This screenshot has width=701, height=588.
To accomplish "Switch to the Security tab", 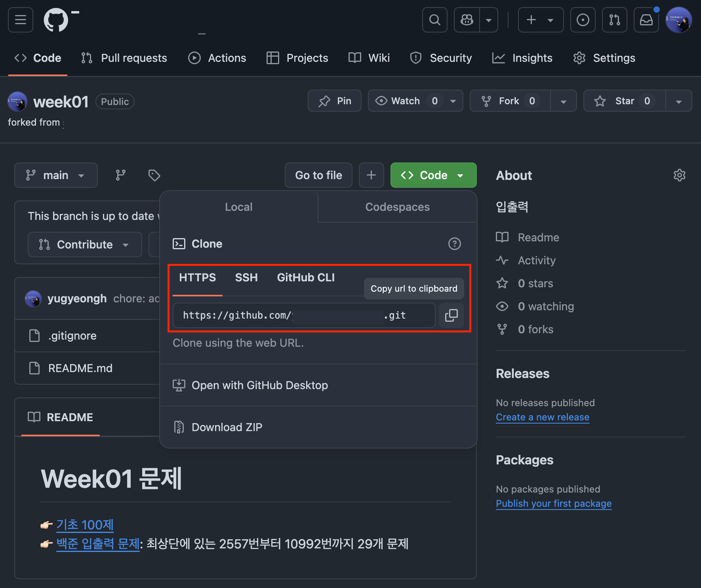I will (x=441, y=58).
